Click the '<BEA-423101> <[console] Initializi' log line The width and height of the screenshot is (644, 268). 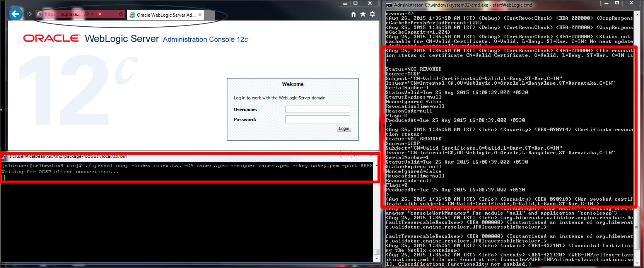[509, 246]
